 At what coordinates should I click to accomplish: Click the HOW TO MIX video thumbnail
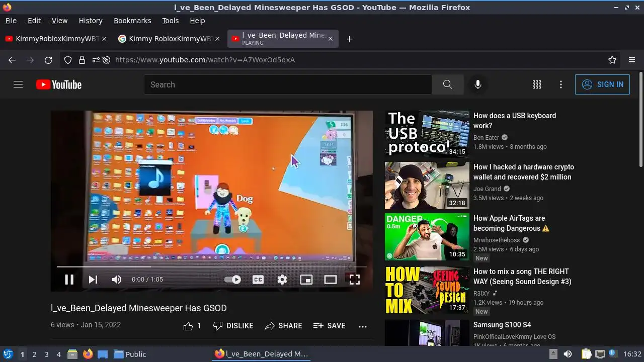(427, 290)
